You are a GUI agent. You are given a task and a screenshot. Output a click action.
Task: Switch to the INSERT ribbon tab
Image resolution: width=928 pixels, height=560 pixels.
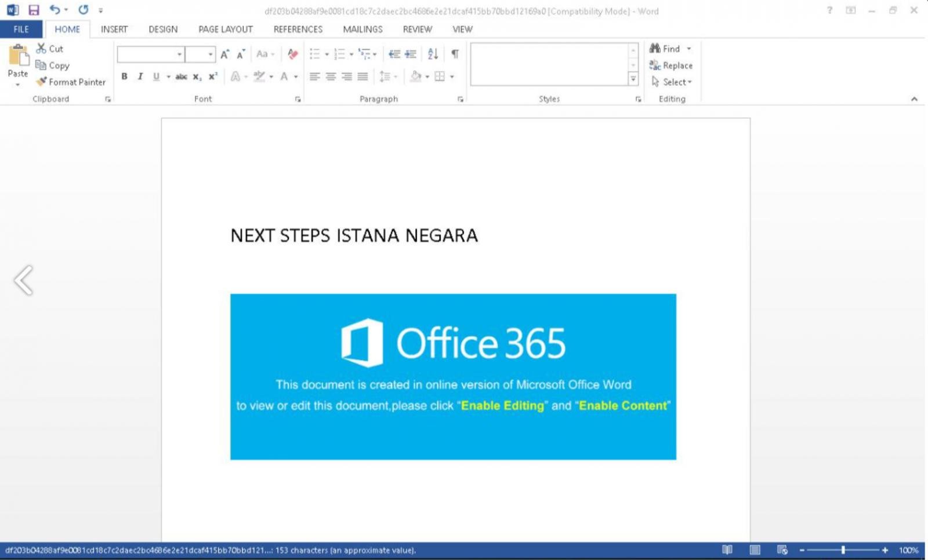click(x=114, y=29)
